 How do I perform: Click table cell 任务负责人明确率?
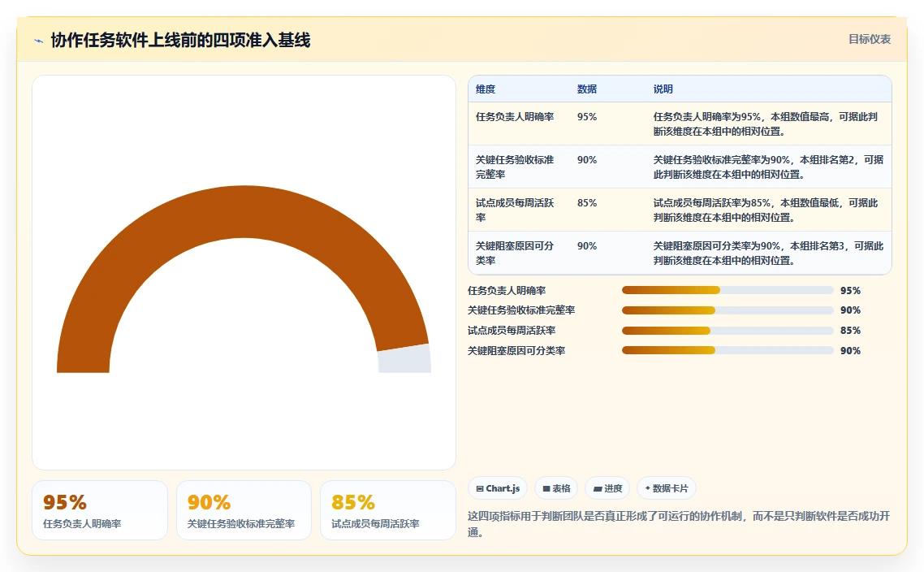coord(515,117)
